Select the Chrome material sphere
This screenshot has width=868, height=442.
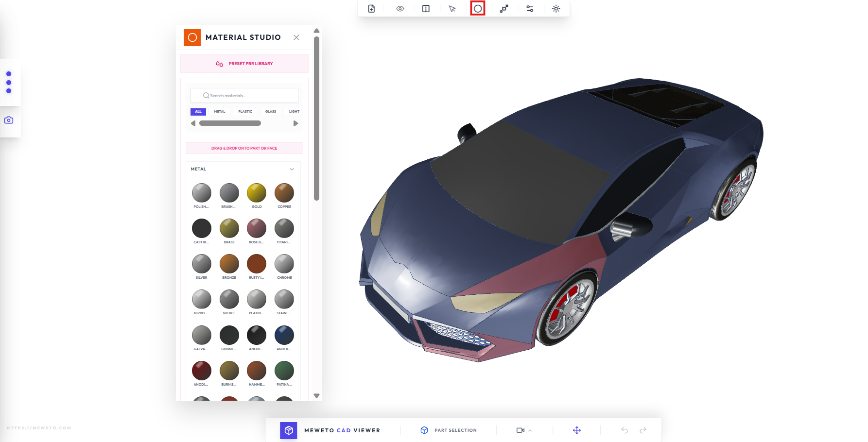284,264
